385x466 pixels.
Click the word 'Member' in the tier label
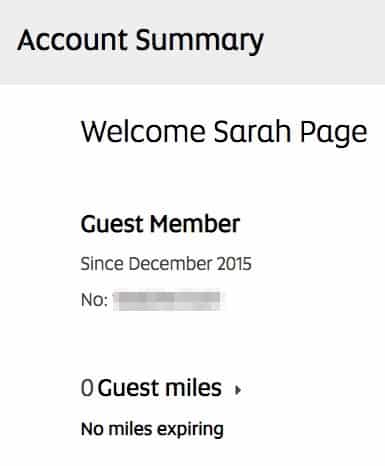(x=195, y=224)
